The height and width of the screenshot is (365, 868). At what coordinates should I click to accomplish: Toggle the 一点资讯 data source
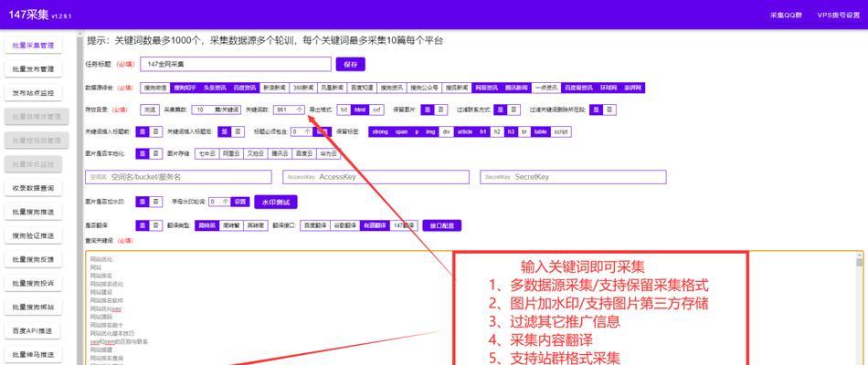[x=545, y=88]
